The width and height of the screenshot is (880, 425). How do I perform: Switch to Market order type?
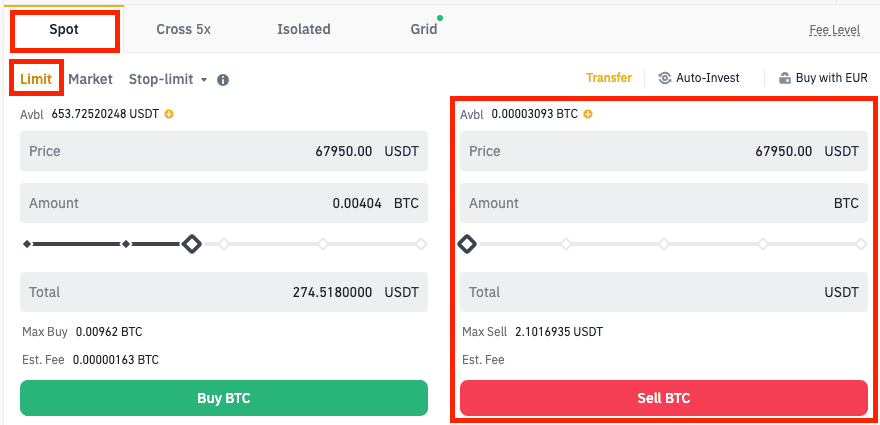click(90, 79)
